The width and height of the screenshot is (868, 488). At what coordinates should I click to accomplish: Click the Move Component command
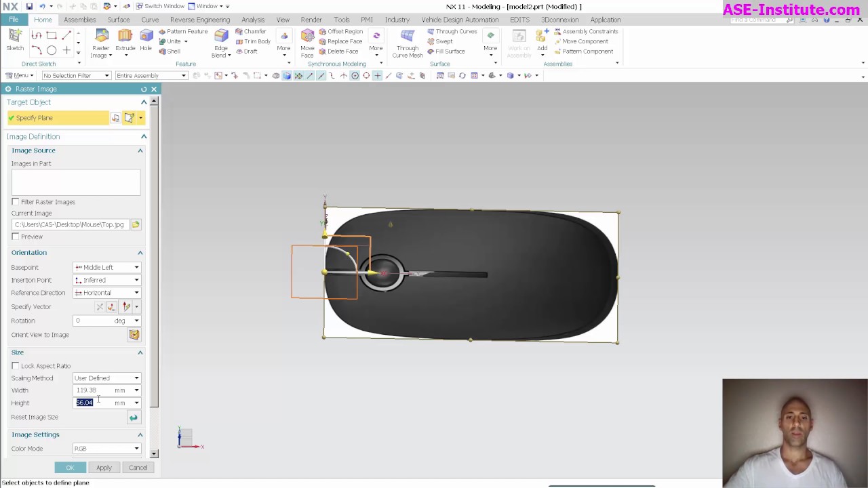click(x=580, y=41)
